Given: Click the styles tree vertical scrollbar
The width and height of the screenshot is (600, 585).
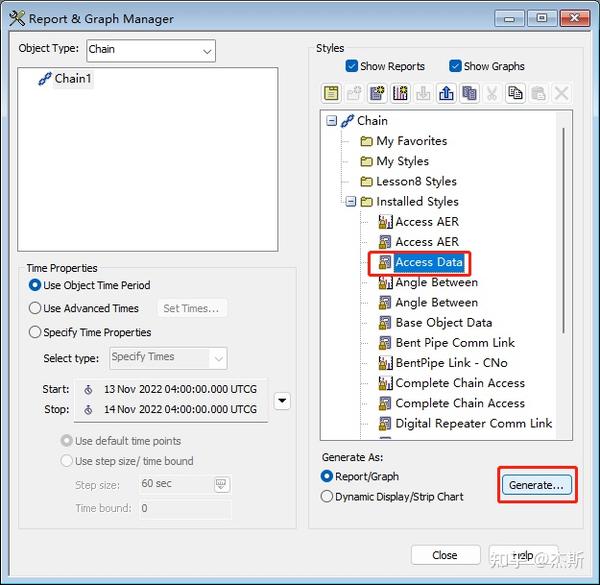Looking at the screenshot, I should coord(564,230).
